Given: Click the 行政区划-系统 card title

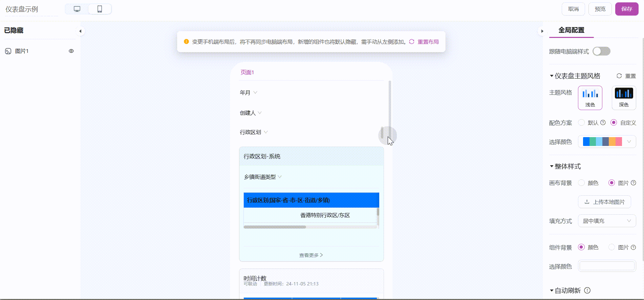Looking at the screenshot, I should 262,156.
